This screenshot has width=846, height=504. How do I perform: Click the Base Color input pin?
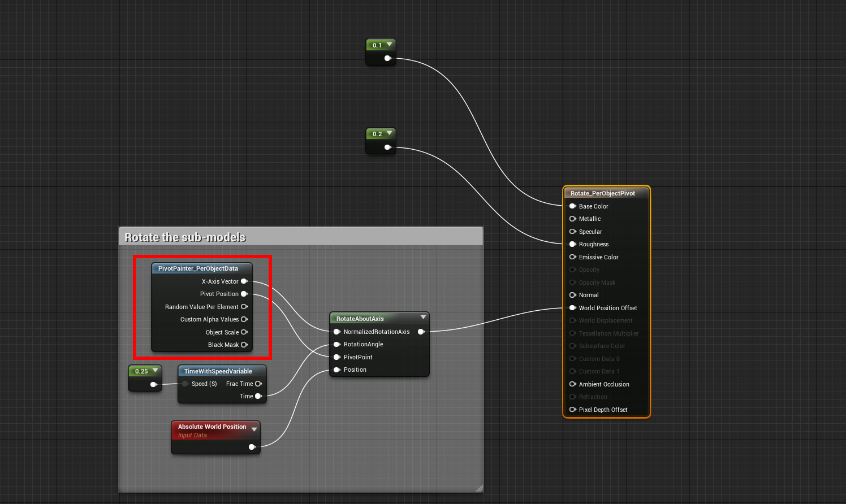coord(572,206)
